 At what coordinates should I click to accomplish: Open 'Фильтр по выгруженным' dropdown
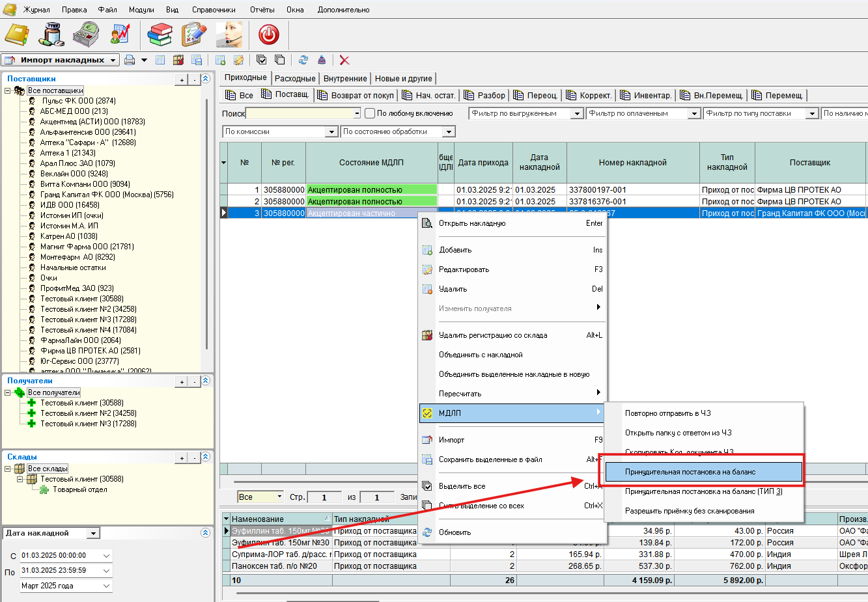pyautogui.click(x=576, y=114)
